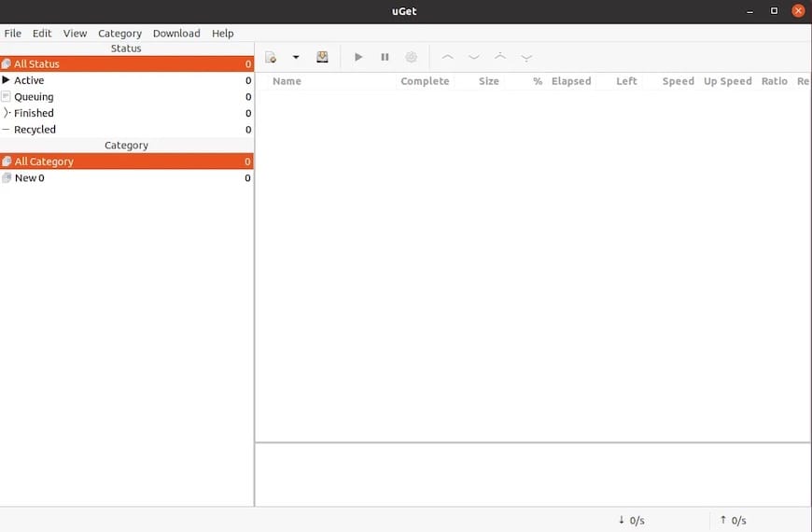The image size is (812, 532).
Task: Click the All Category icon
Action: point(7,161)
